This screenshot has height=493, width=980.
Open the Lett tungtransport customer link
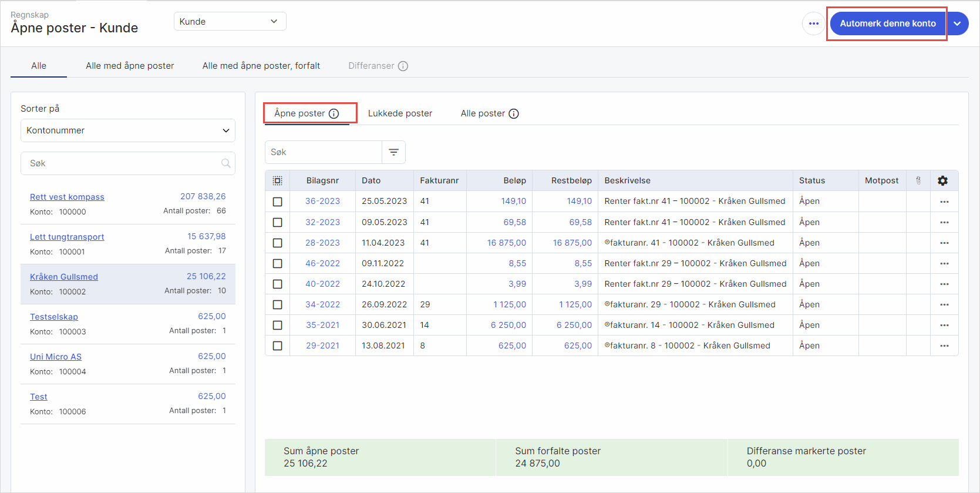pyautogui.click(x=67, y=237)
